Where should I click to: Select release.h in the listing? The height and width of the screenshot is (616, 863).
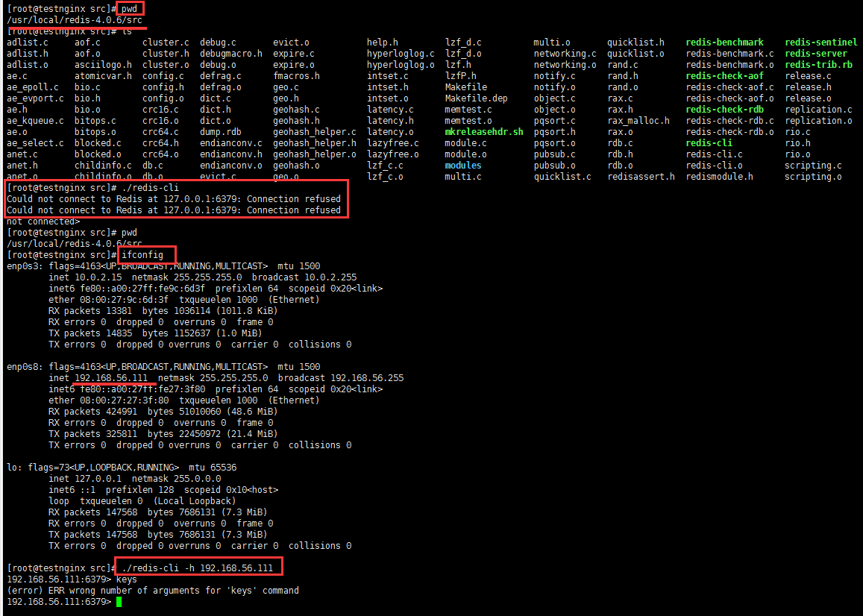click(x=808, y=87)
